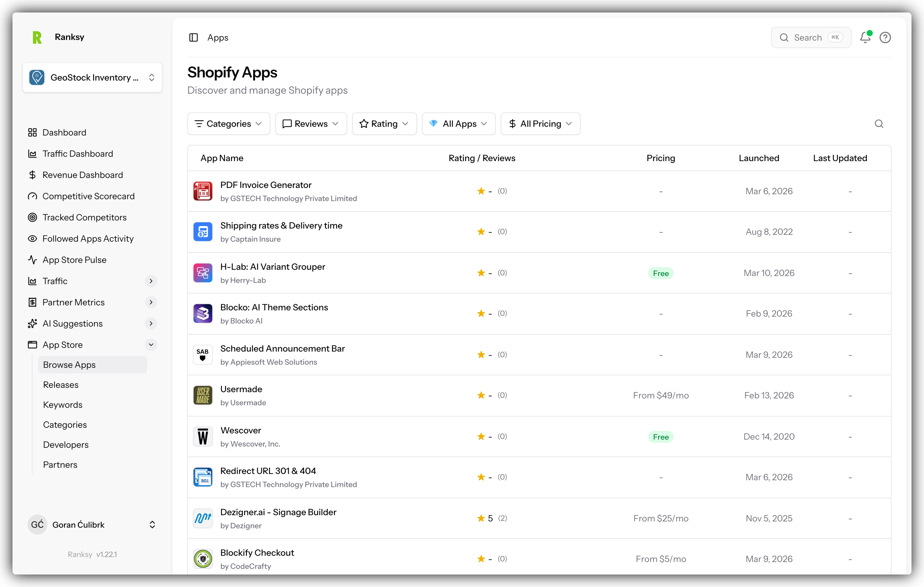Click the Free badge on H-Lab row
The height and width of the screenshot is (587, 924).
[661, 273]
